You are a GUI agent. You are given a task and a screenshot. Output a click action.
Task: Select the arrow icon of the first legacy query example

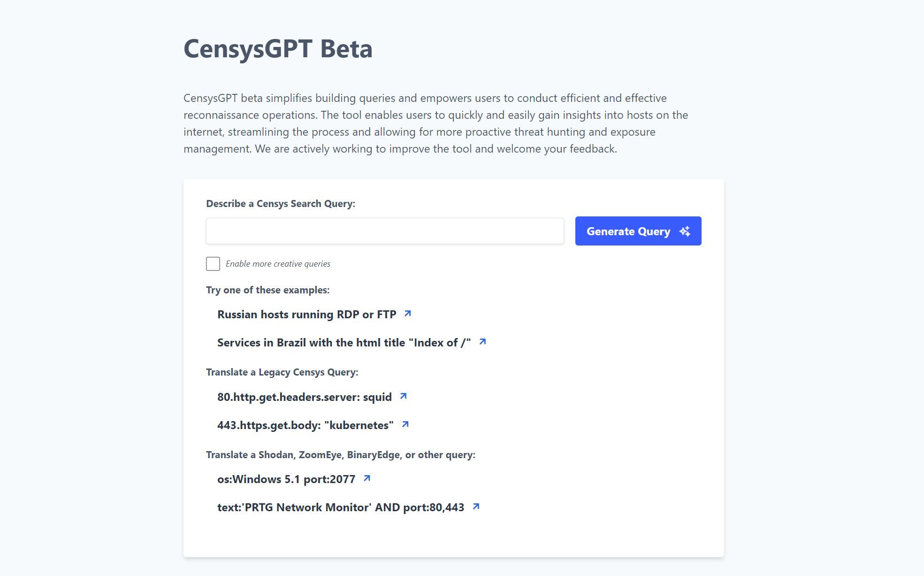pyautogui.click(x=403, y=396)
